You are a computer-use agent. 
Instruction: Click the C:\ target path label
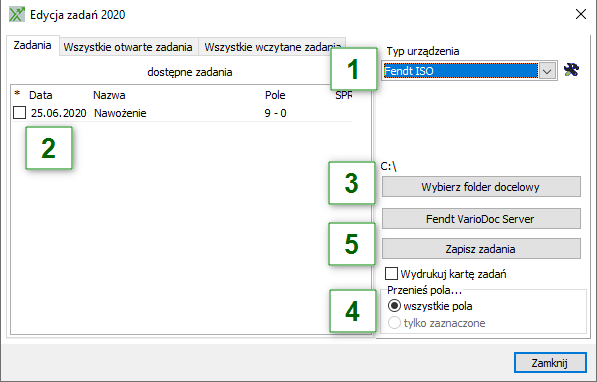388,166
